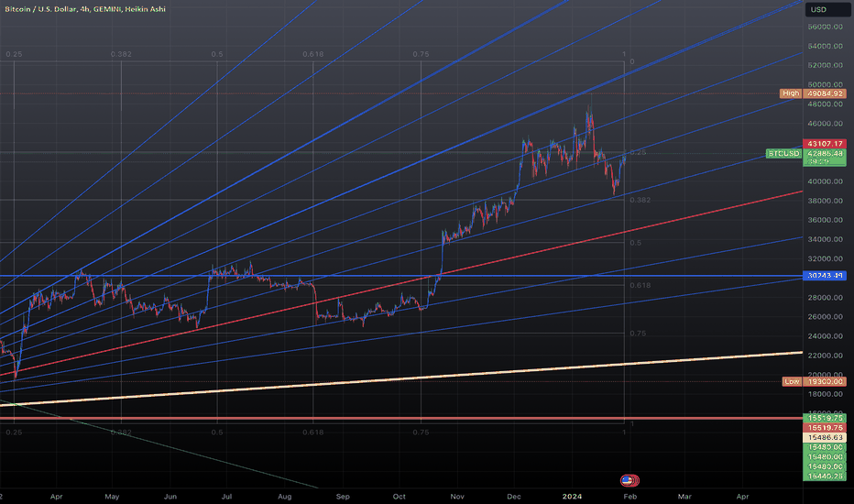Click the US flag economic event icon
This screenshot has width=854, height=504.
coord(628,480)
